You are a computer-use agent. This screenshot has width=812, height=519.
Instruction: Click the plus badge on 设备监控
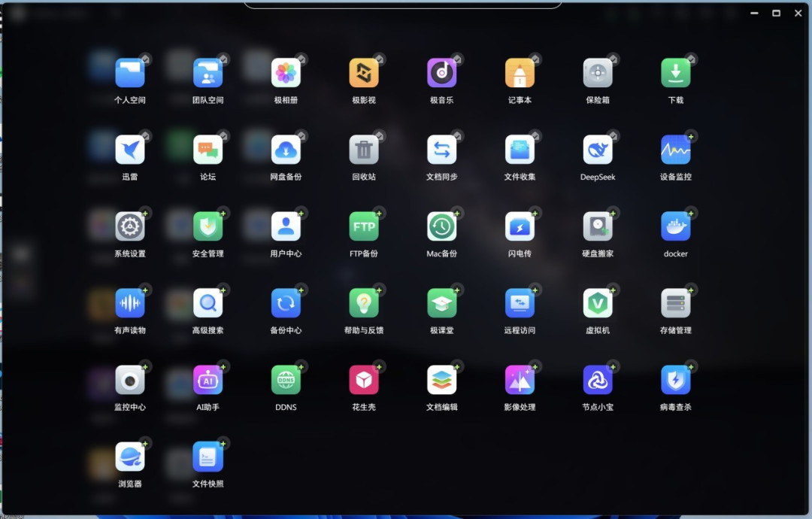[691, 136]
